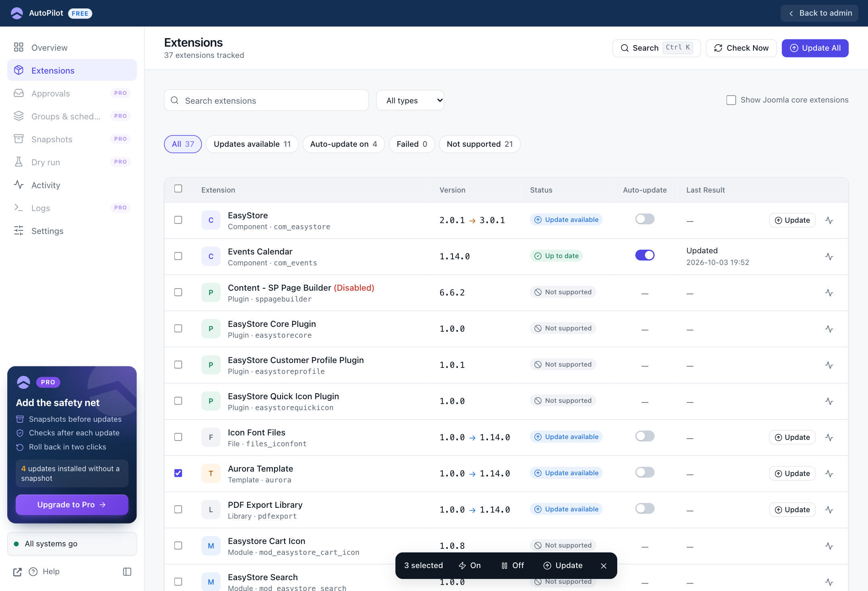Enable auto-update for PDF Export Library
Viewport: 868px width, 591px height.
click(645, 509)
